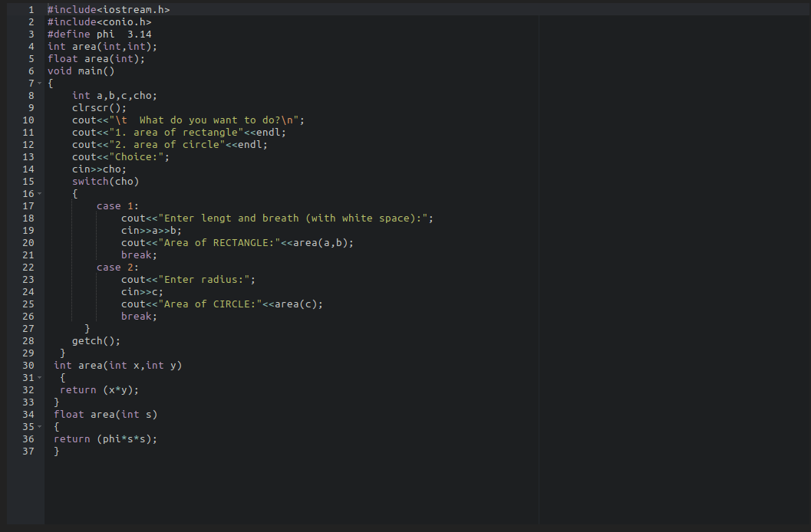Click the '2. area of circle' line
Viewport: 811px width, 532px height.
170,145
